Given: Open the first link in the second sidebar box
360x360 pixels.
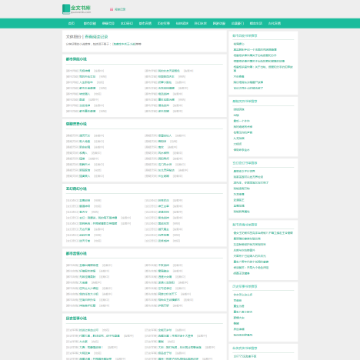Looking at the screenshot, I should coord(239,109).
